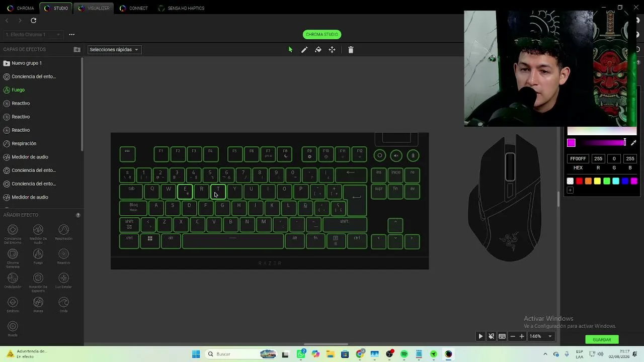The image size is (644, 362).
Task: Open the Selecciones rápidas dropdown
Action: (114, 50)
